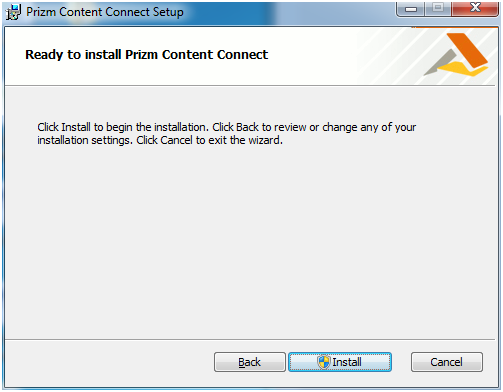Click the UAC shield icon on Install
503x392 pixels.
(x=323, y=362)
